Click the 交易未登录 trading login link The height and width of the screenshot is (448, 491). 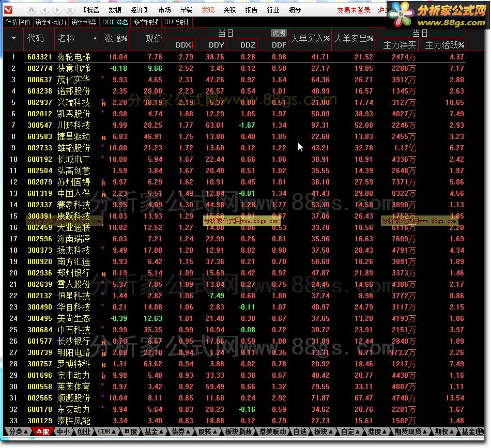pos(354,10)
